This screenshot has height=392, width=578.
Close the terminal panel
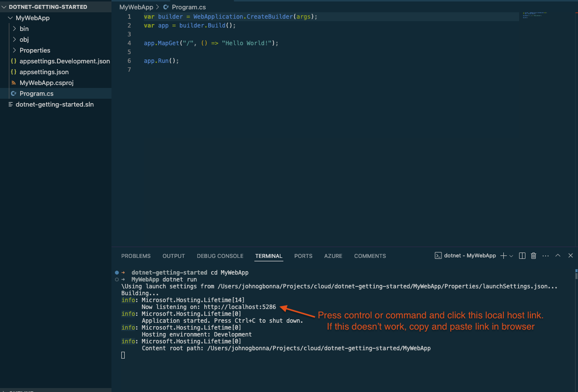point(570,255)
